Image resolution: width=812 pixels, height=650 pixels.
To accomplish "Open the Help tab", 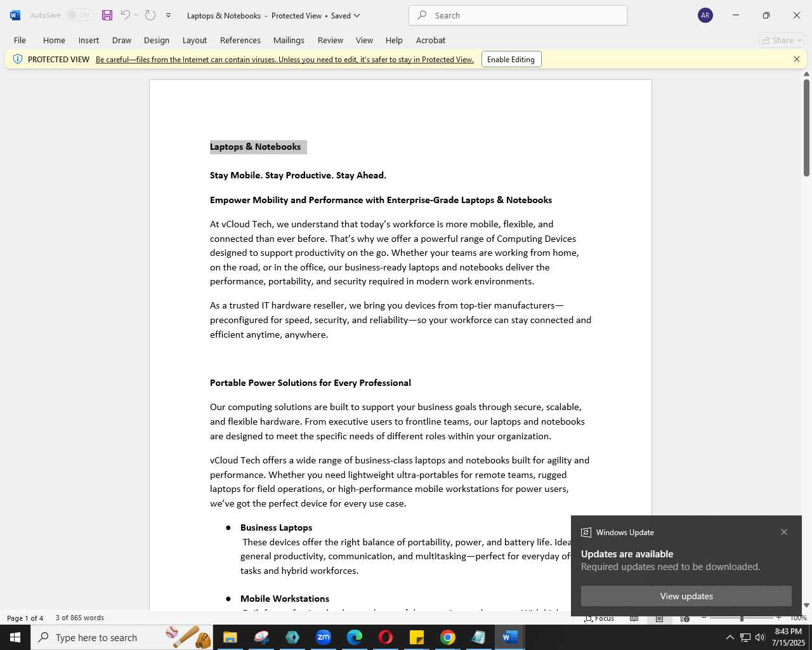I will click(394, 40).
